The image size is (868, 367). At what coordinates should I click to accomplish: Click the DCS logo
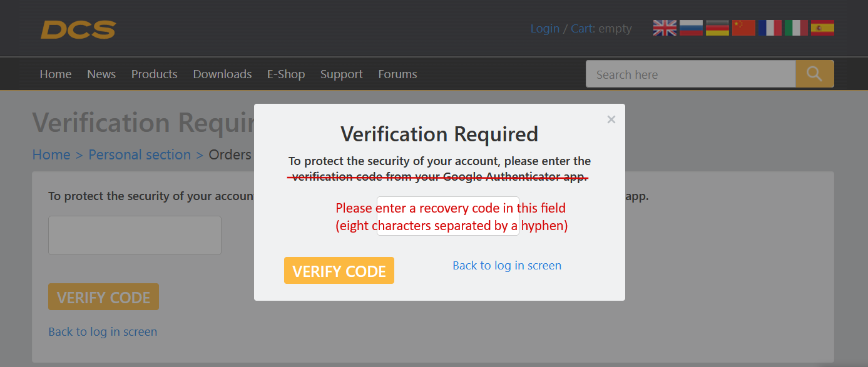[x=78, y=29]
